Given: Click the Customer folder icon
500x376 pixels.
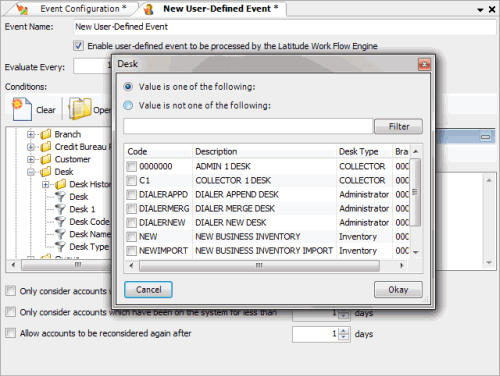Looking at the screenshot, I should (x=46, y=159).
